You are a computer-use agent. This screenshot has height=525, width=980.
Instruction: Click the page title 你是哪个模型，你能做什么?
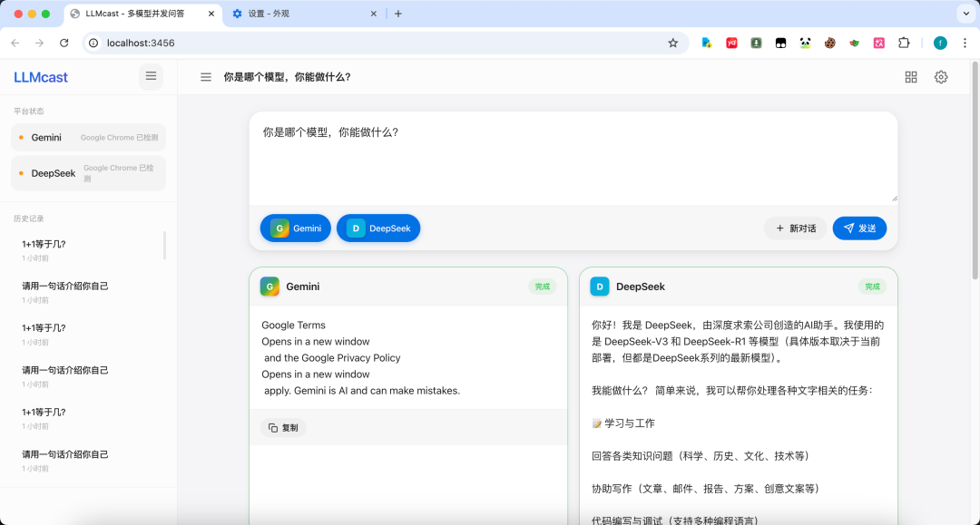(288, 77)
